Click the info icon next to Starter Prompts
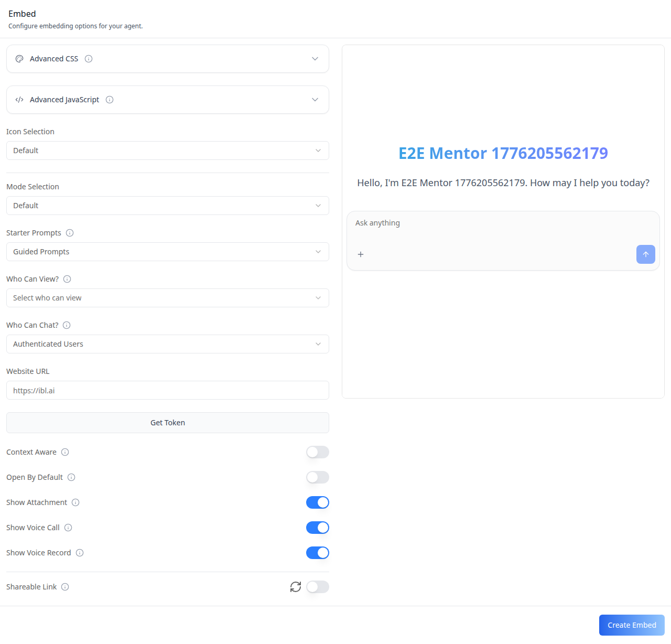The height and width of the screenshot is (644, 671). point(70,233)
